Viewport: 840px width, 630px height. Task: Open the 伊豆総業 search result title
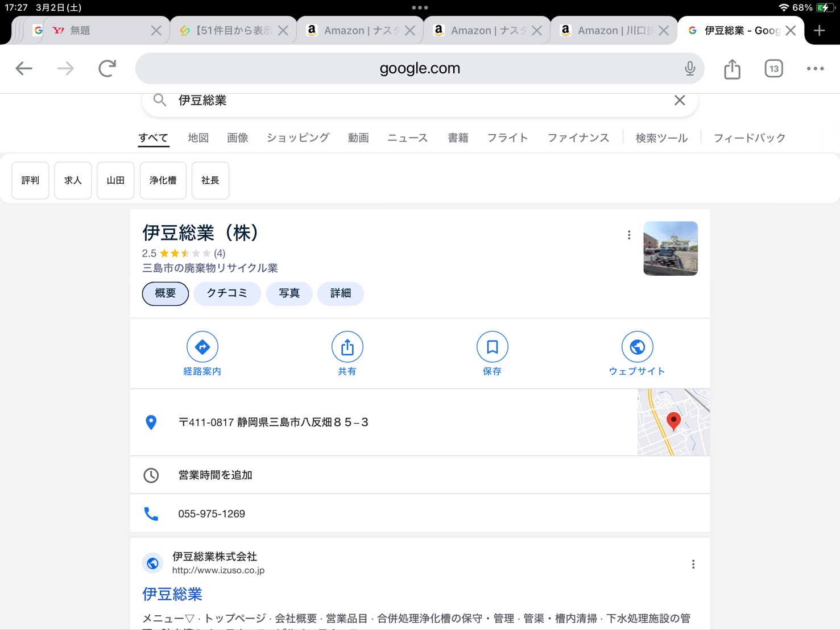click(172, 595)
